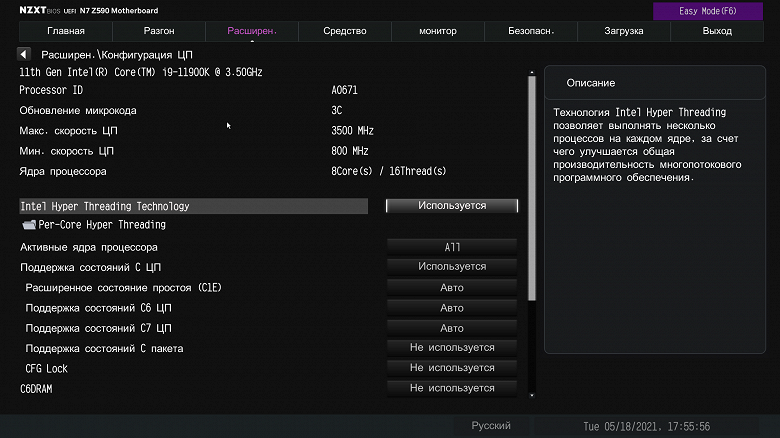The width and height of the screenshot is (780, 438).
Task: Select C6DRAM label
Action: 36,389
